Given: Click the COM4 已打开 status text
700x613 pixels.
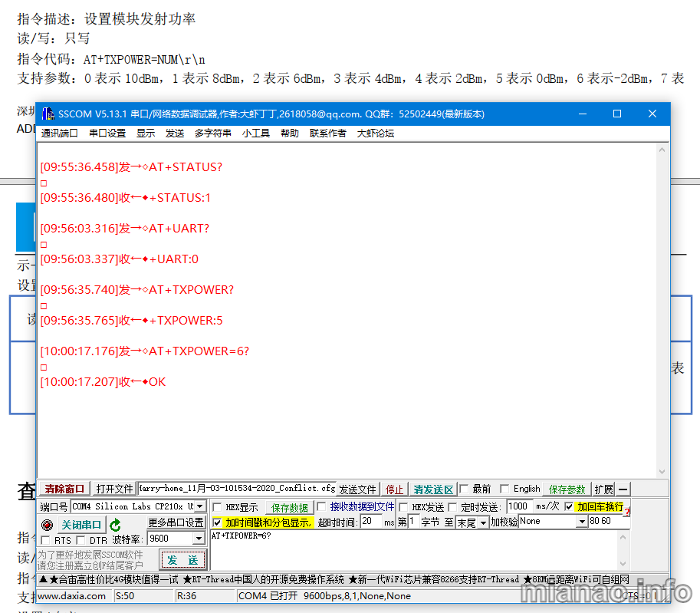Looking at the screenshot, I should pyautogui.click(x=268, y=596).
